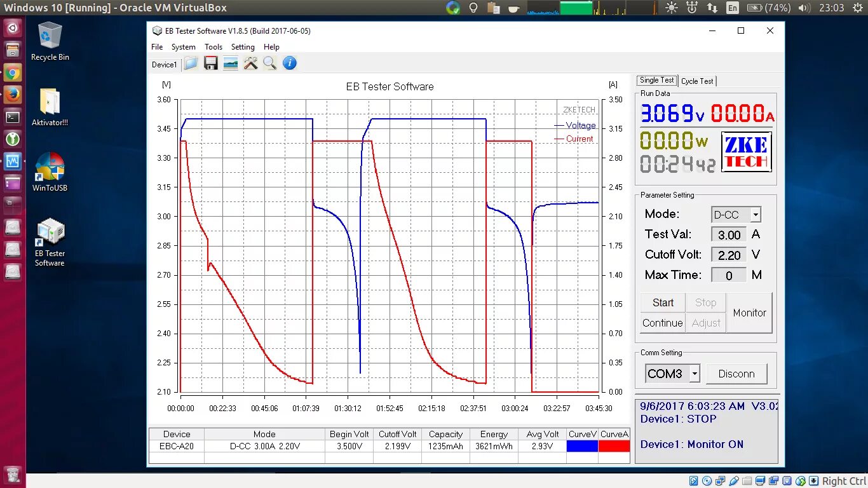Open Chrome from the Ubuntu launcher
Screen dimensions: 868x488
click(x=13, y=73)
